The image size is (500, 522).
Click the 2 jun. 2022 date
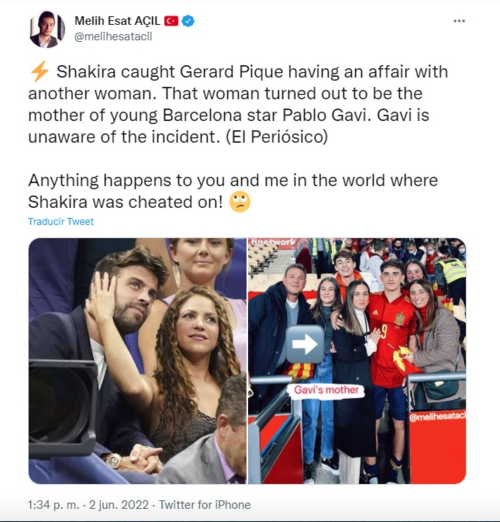click(119, 505)
